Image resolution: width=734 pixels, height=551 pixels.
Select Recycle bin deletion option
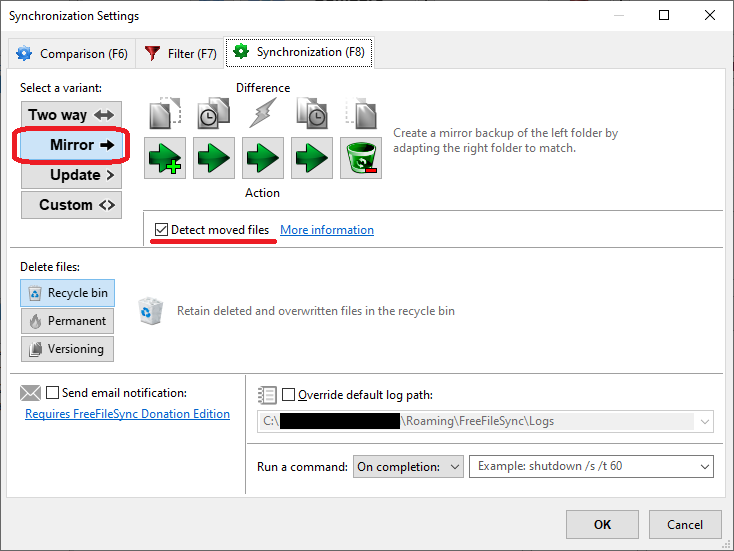[67, 293]
